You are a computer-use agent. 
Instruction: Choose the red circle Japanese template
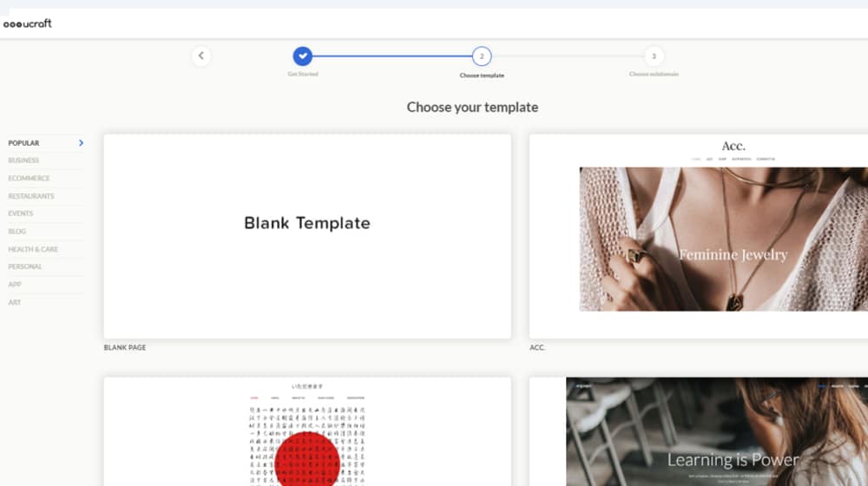pos(307,431)
